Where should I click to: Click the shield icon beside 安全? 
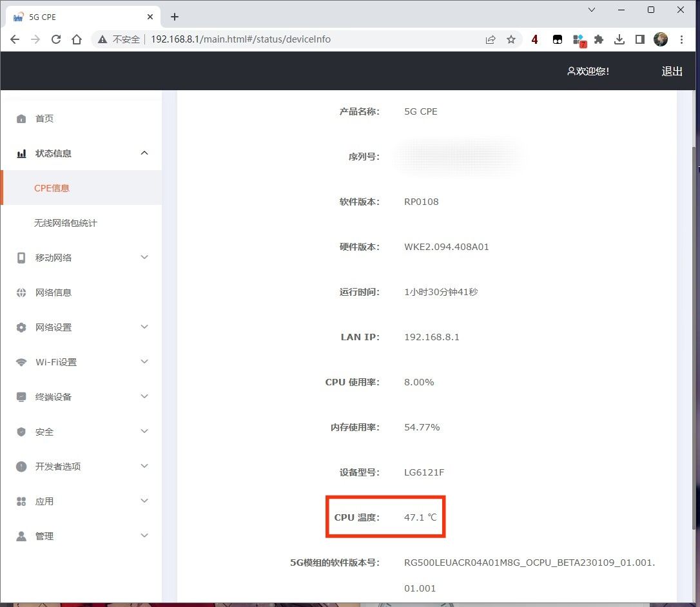[x=21, y=432]
